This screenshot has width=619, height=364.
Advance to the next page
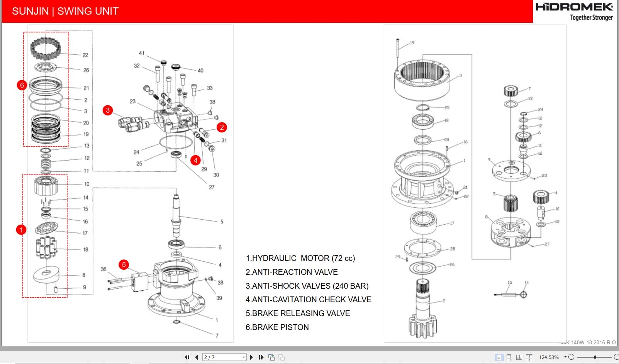coord(252,357)
